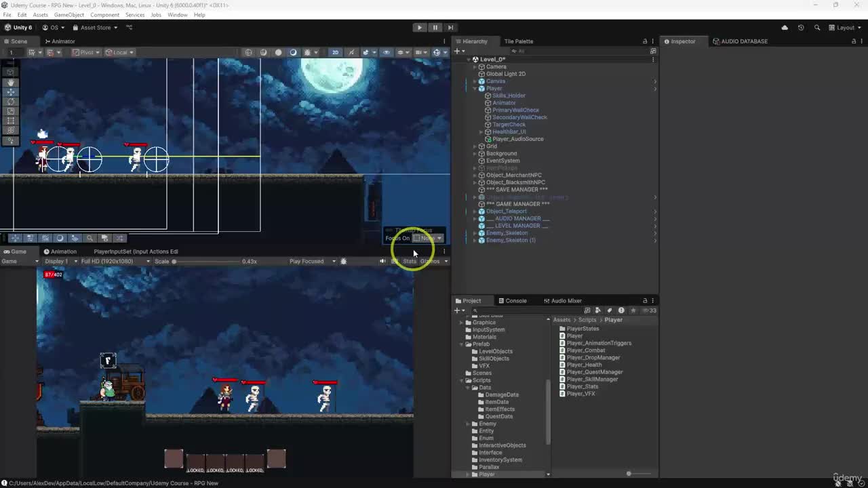Select the Move tool in Scene tools

click(x=10, y=91)
